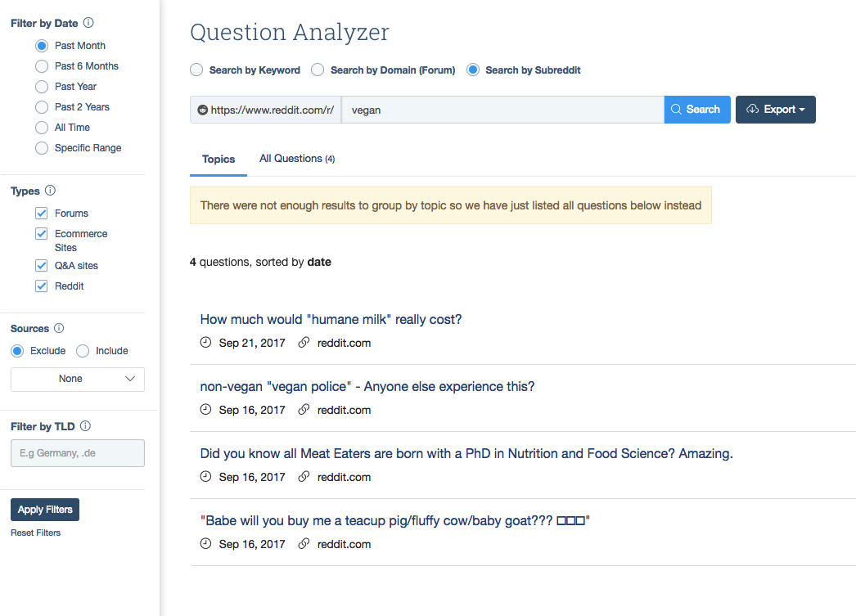Click the Sources info icon
The height and width of the screenshot is (616, 856).
point(59,328)
